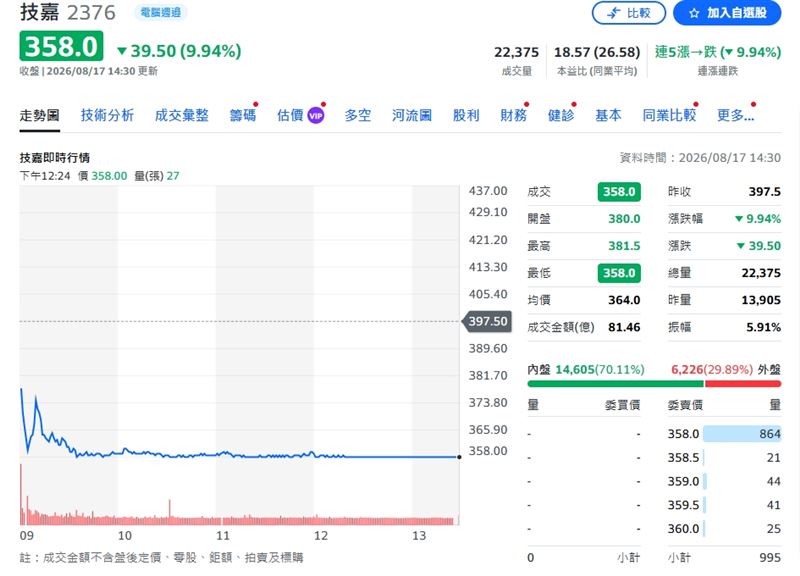Click the 360.0 ask price row
Screen dimensions: 800x576
point(724,529)
